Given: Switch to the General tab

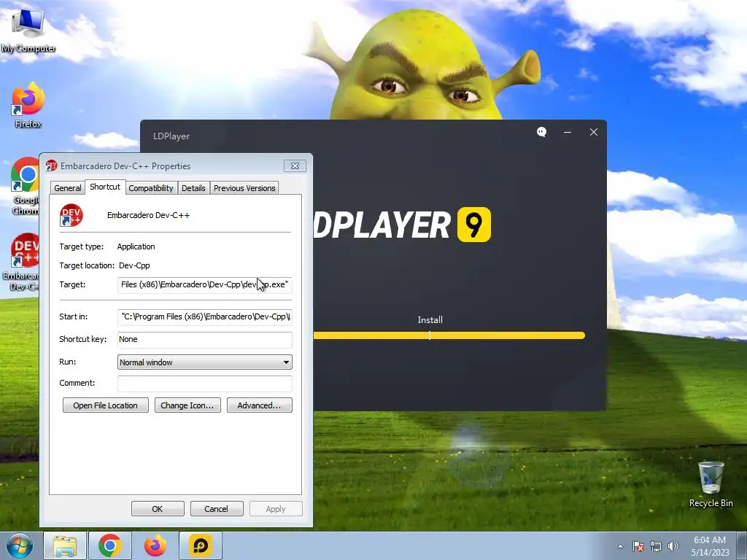Looking at the screenshot, I should click(x=68, y=188).
